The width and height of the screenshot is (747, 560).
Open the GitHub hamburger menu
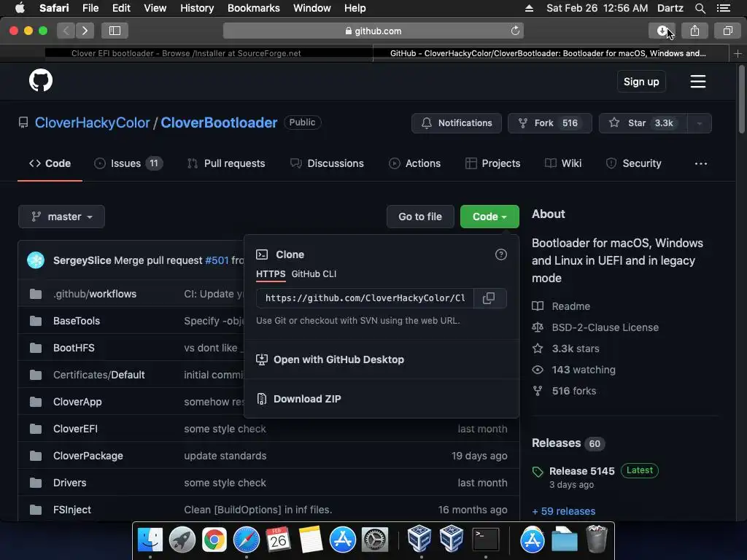pos(698,82)
